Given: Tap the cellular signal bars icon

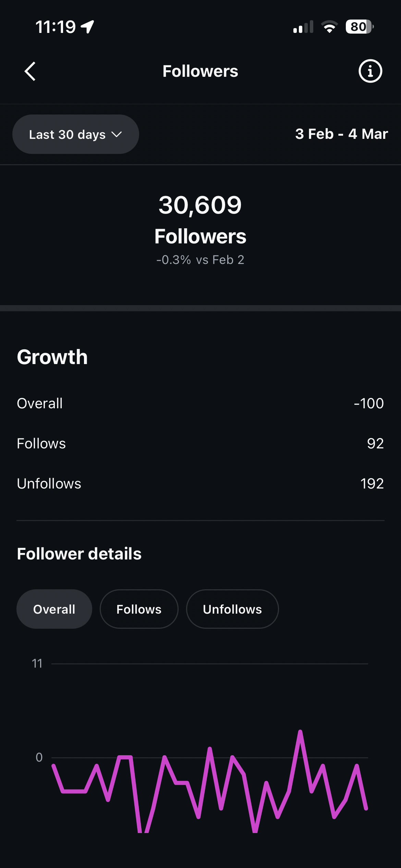Looking at the screenshot, I should (303, 27).
